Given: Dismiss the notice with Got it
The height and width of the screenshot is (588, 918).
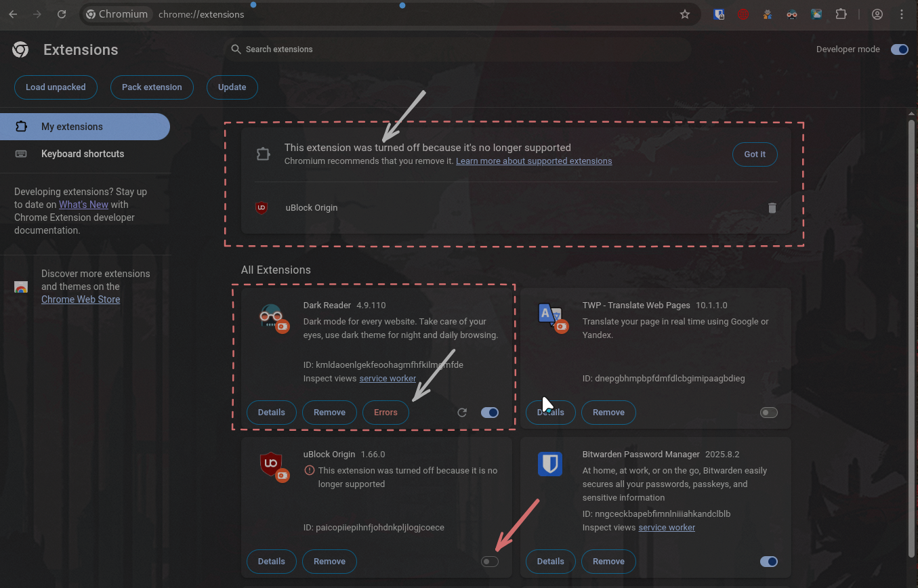Looking at the screenshot, I should [755, 154].
